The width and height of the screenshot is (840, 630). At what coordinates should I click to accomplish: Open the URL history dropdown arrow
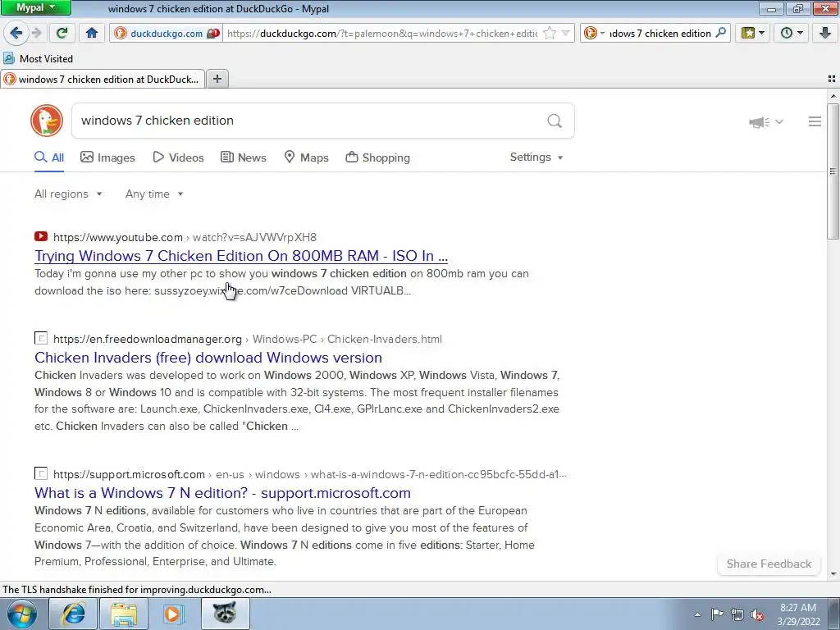pyautogui.click(x=566, y=33)
